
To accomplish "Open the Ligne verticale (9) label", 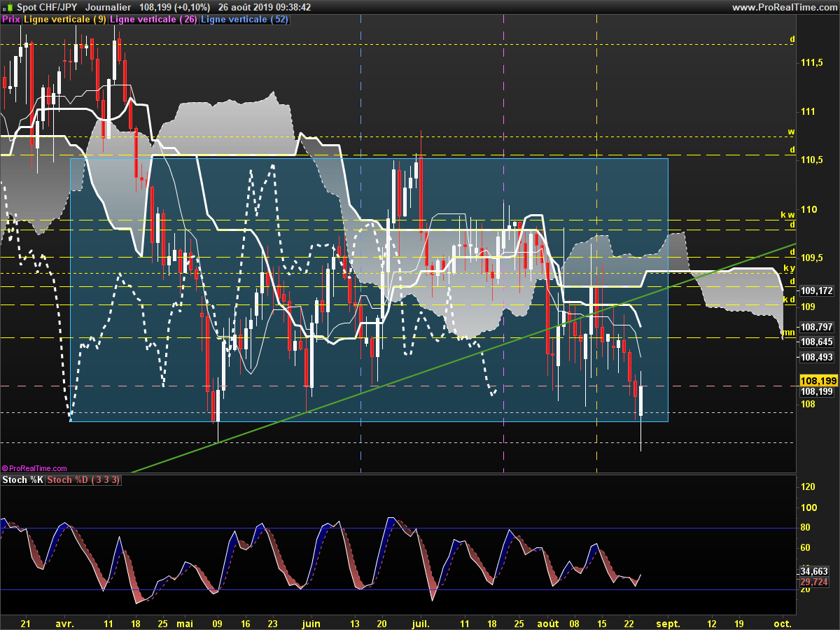I will (65, 20).
